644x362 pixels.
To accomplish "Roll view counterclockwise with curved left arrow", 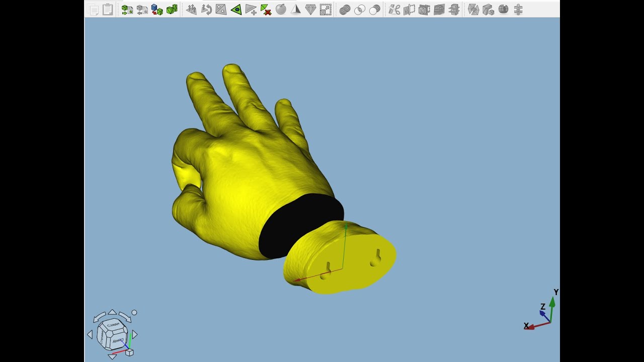I will click(100, 317).
